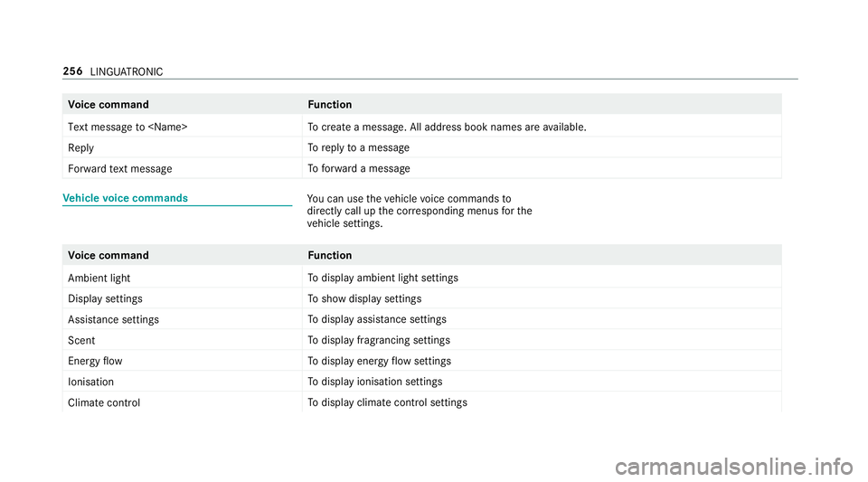Select the Display settings command row

click(422, 298)
